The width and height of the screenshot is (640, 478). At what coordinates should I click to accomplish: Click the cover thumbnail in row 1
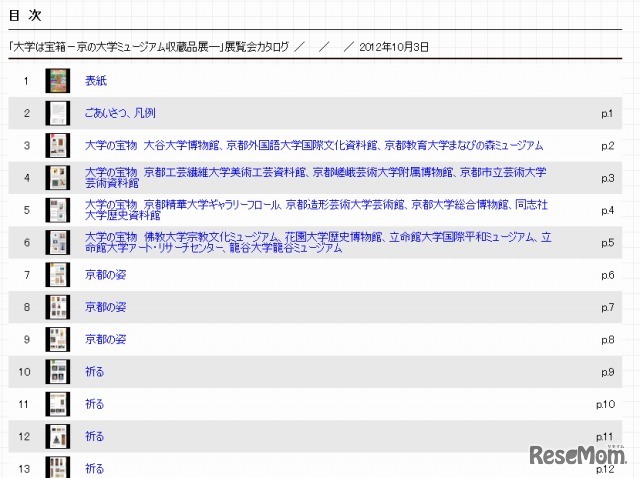coord(58,80)
